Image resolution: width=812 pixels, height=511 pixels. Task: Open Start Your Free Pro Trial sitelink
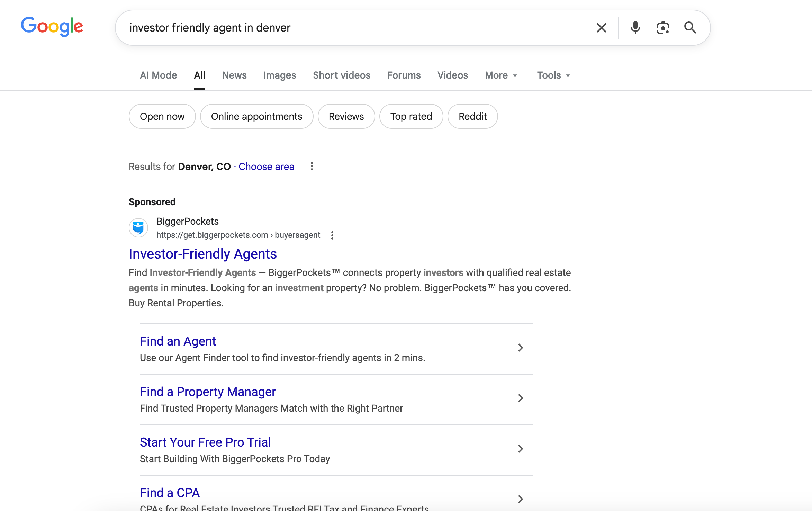205,442
